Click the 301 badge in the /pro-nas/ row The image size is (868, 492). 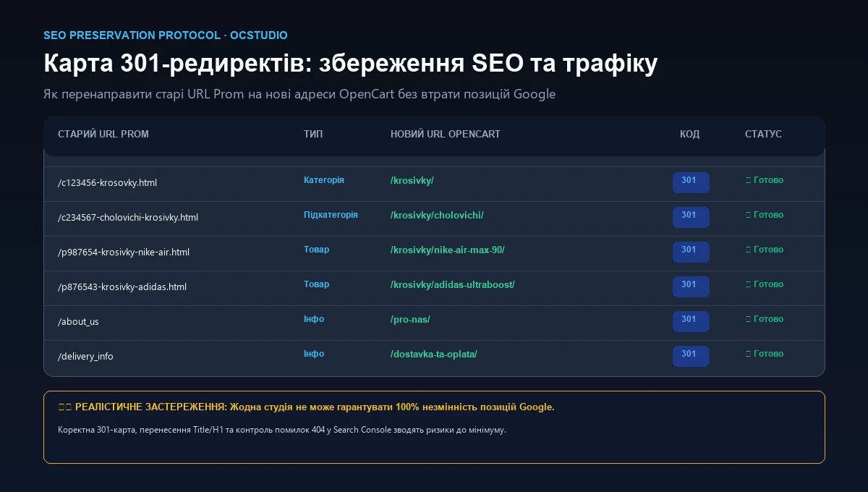pos(691,321)
